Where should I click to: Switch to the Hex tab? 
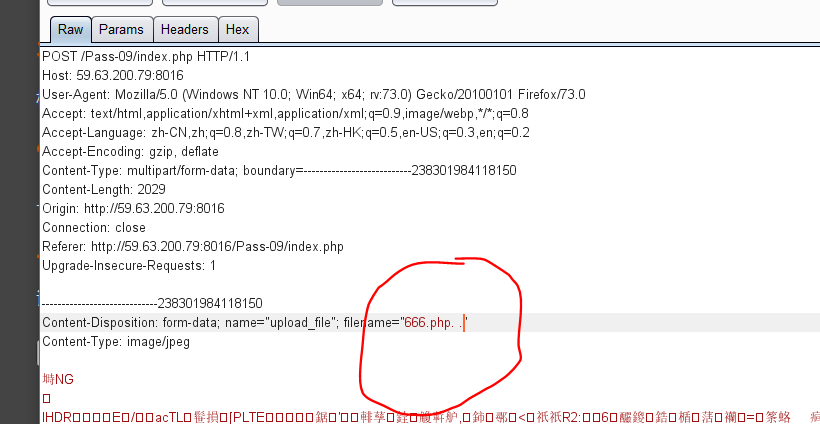pos(237,29)
